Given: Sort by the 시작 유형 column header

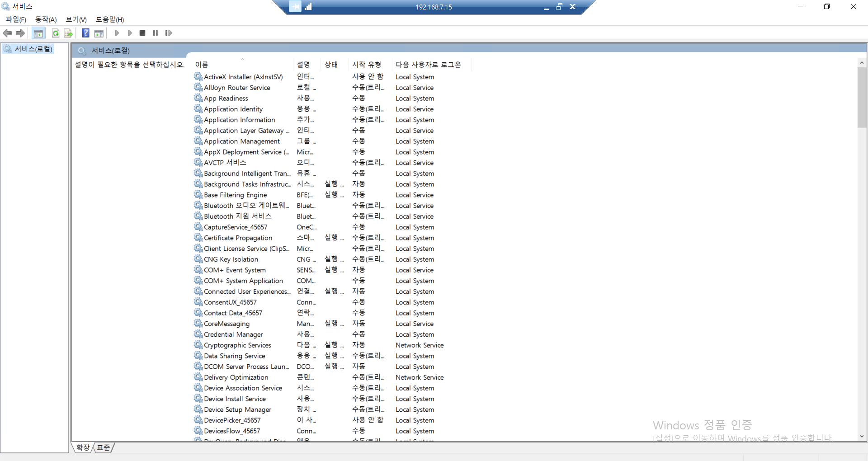Looking at the screenshot, I should tap(370, 65).
